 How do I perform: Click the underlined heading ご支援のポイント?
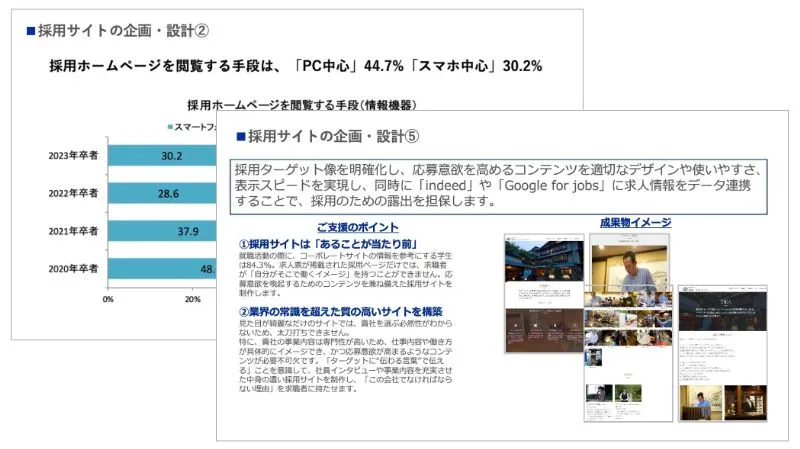point(358,228)
